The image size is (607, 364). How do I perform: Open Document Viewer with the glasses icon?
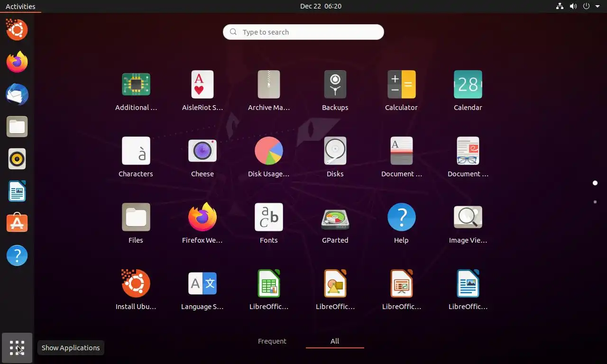tap(468, 151)
